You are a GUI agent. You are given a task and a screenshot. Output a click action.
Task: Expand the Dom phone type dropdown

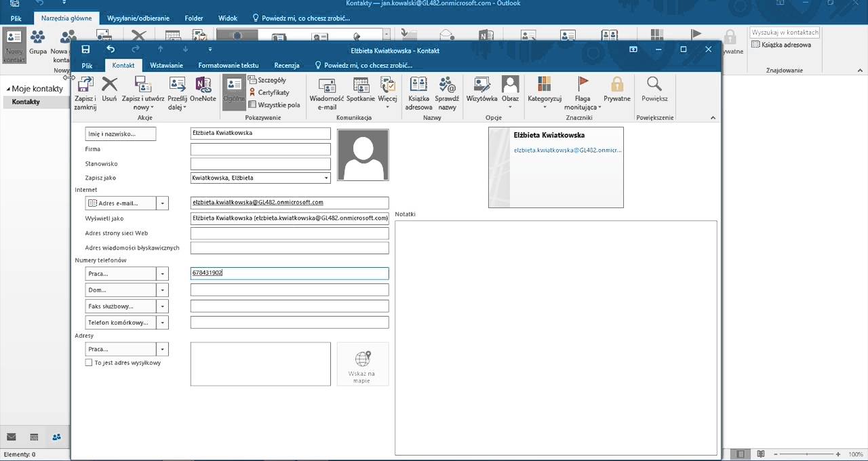(x=162, y=290)
